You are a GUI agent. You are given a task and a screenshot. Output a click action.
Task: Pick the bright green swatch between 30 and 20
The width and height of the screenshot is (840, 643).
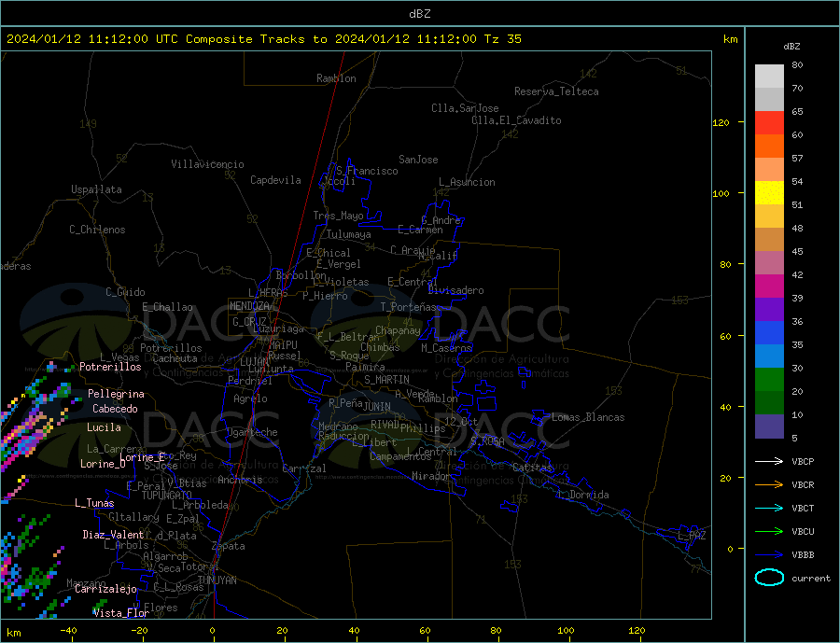click(769, 380)
